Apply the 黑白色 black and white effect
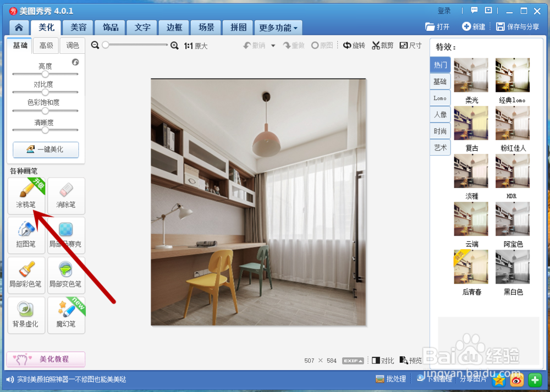Image resolution: width=550 pixels, height=392 pixels. [513, 267]
